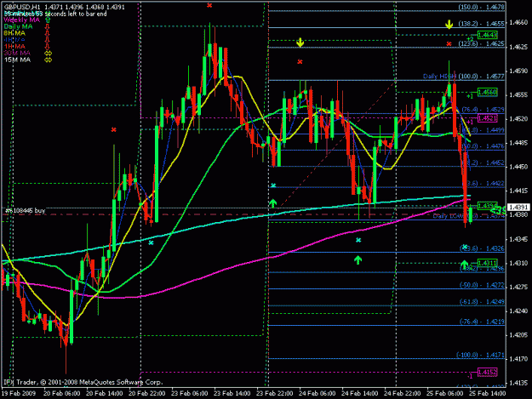Image resolution: width=532 pixels, height=399 pixels.
Task: Click the '(-100.0) - 1.4171' Fibonacci label
Action: 480,355
